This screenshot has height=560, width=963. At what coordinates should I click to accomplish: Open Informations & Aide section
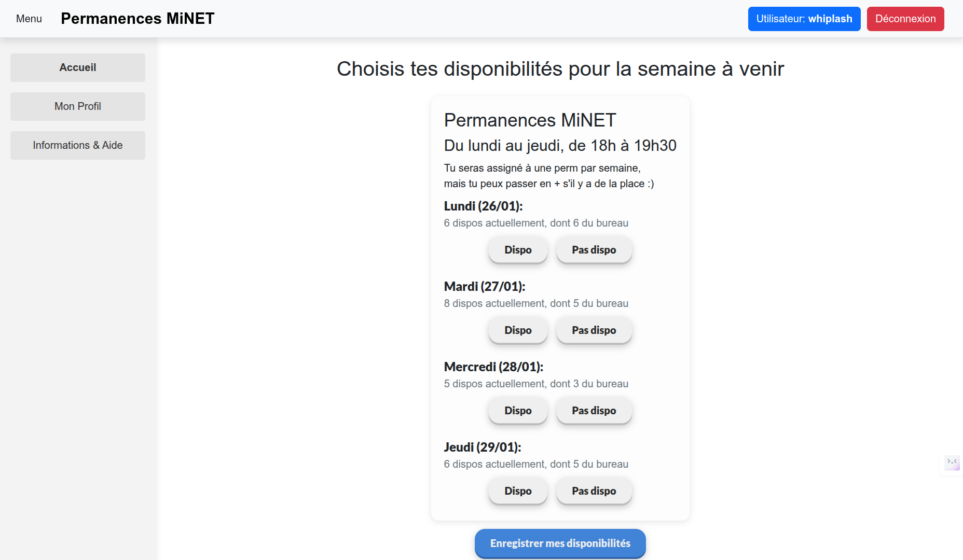pos(78,145)
